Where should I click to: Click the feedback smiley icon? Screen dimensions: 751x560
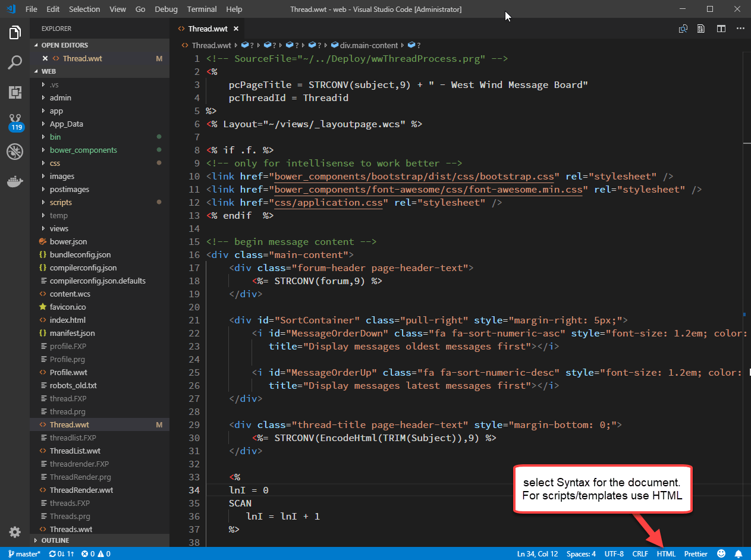tap(721, 553)
